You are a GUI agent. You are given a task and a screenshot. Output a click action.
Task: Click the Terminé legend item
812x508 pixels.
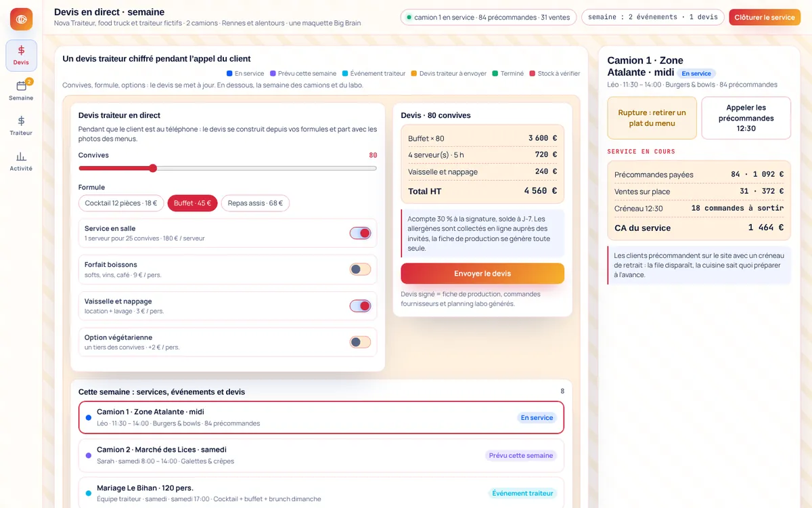pyautogui.click(x=508, y=73)
